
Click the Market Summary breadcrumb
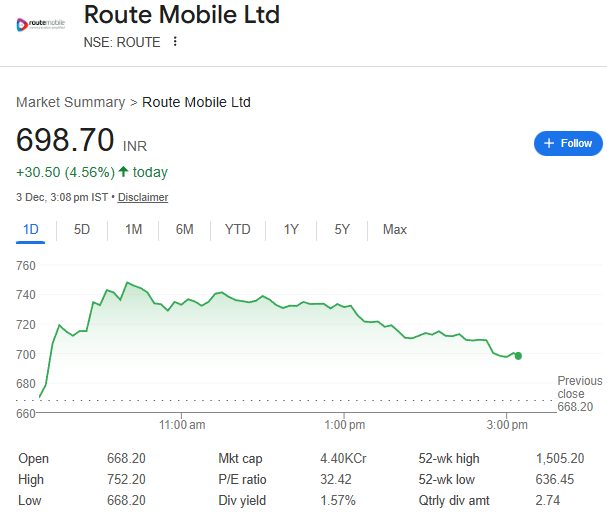pos(70,102)
